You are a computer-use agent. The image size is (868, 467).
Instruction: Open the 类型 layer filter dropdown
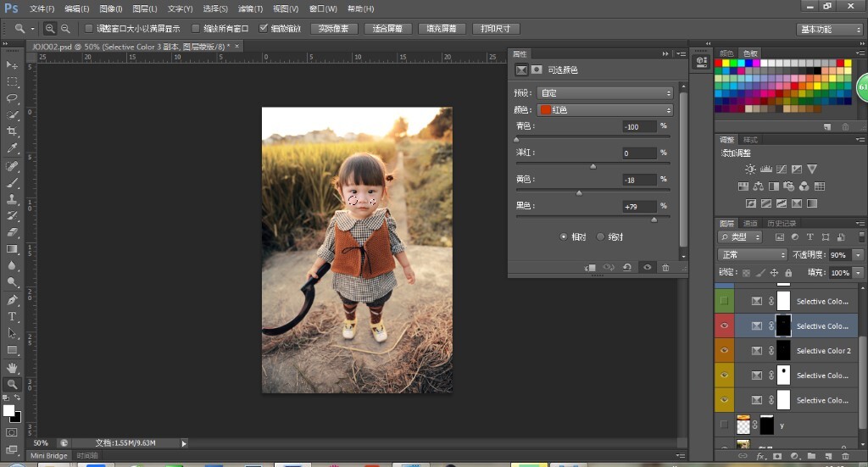tap(740, 237)
